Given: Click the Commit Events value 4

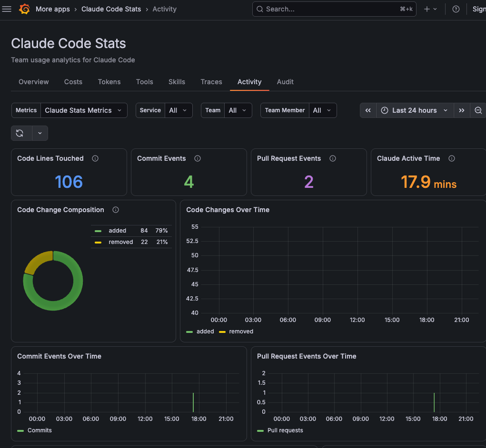Looking at the screenshot, I should [189, 182].
